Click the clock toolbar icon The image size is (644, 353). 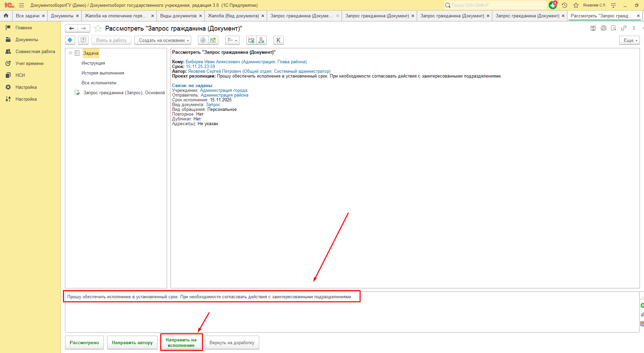[203, 40]
